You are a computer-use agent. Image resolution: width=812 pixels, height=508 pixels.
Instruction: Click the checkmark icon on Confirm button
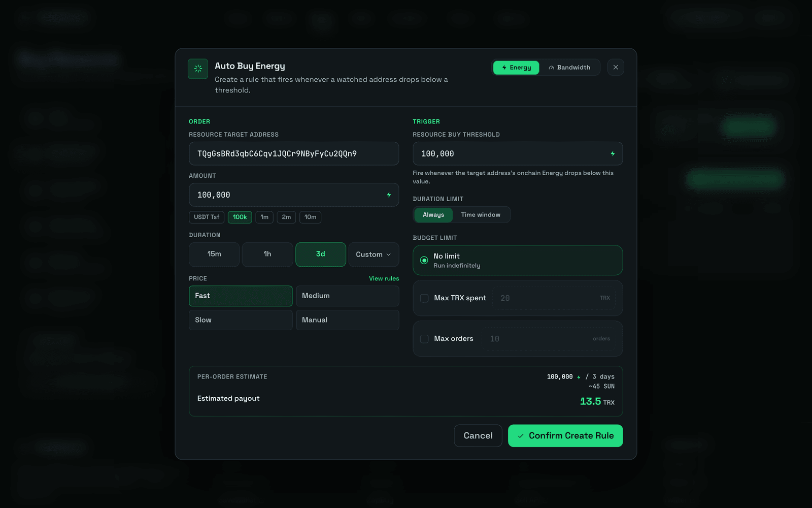pos(521,436)
